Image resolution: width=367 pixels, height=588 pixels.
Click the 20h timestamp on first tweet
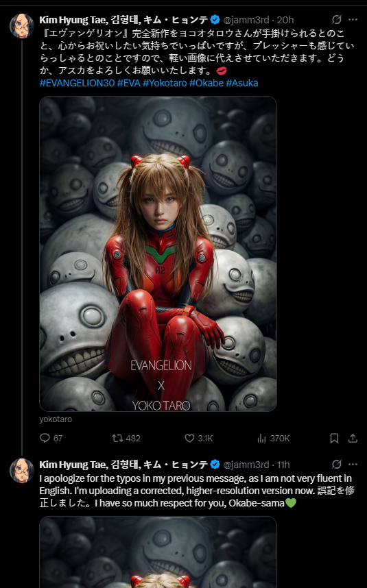click(285, 20)
